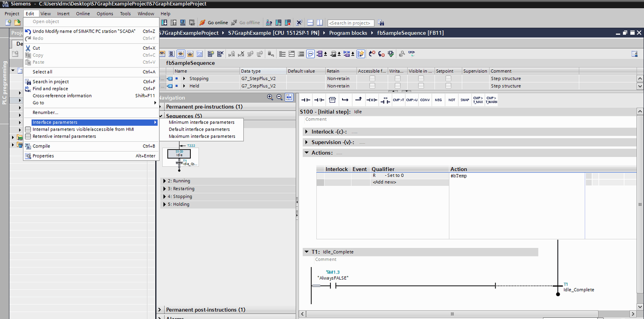Viewport: 644px width, 319px height.
Task: Toggle Setpoint checkbox for Held row
Action: 448,86
